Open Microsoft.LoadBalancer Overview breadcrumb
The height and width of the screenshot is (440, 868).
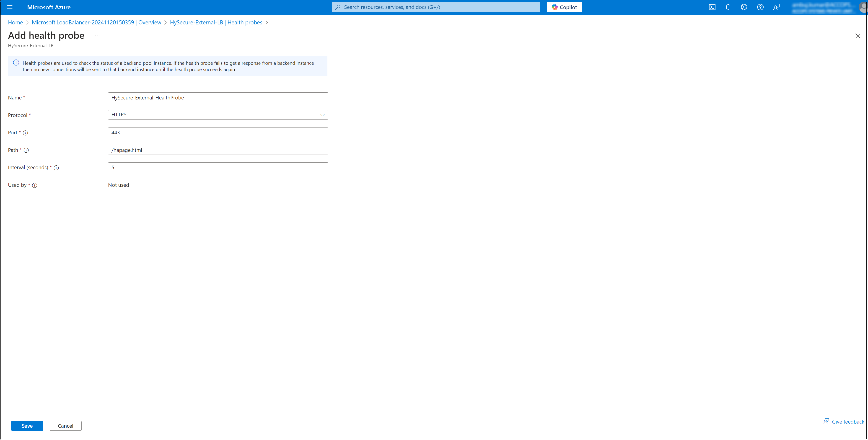click(x=96, y=23)
